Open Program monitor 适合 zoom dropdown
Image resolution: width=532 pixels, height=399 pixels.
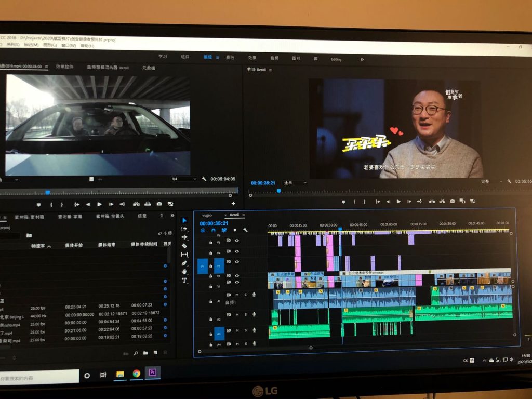coord(295,183)
